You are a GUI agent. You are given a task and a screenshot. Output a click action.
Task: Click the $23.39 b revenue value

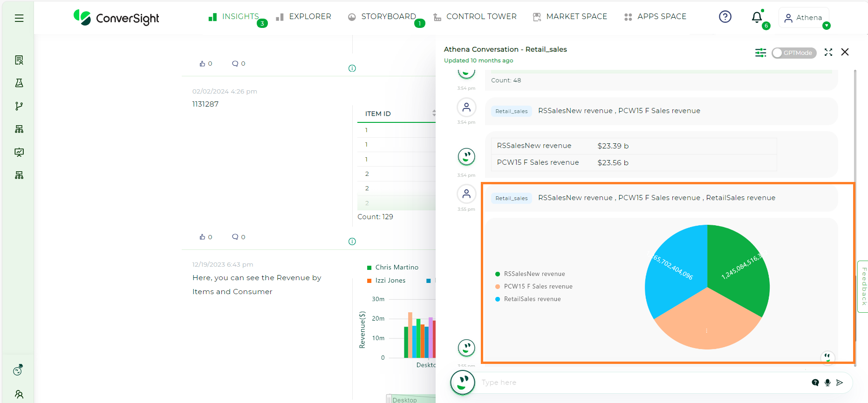click(613, 146)
